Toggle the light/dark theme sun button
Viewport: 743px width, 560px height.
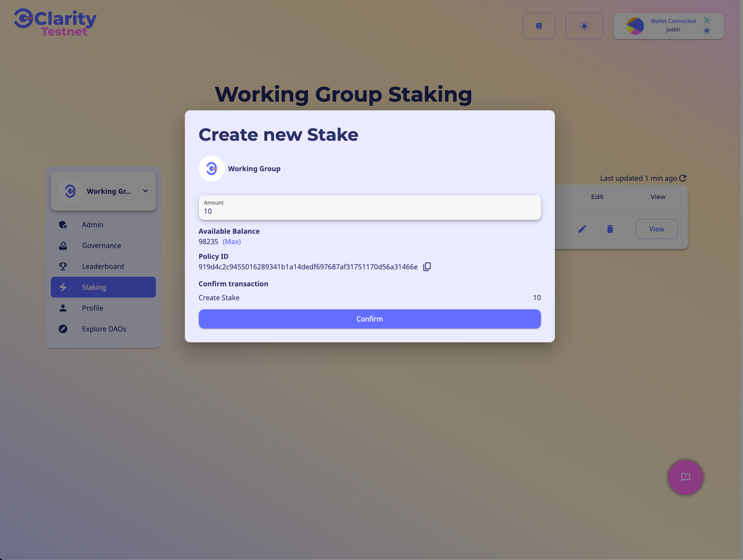584,26
